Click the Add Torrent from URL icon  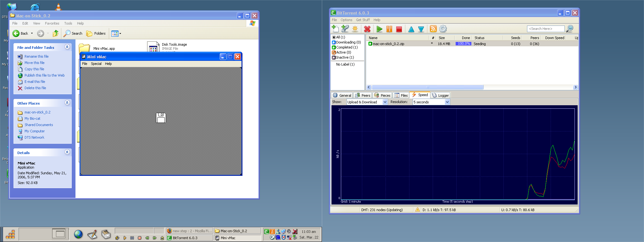(x=345, y=29)
